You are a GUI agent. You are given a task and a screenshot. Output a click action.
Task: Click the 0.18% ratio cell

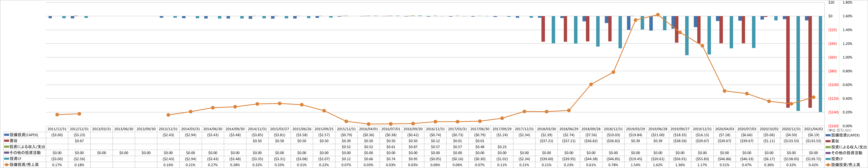click(x=79, y=165)
